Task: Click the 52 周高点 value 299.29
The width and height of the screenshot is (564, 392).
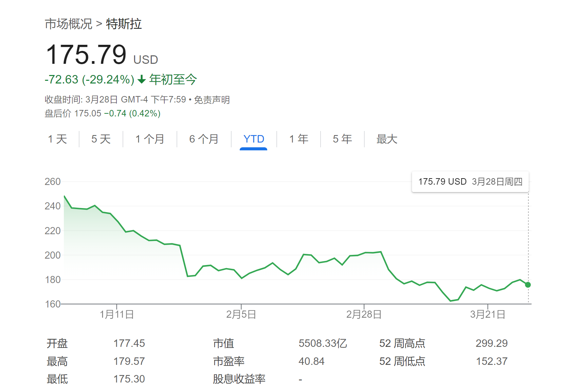Action: point(491,343)
